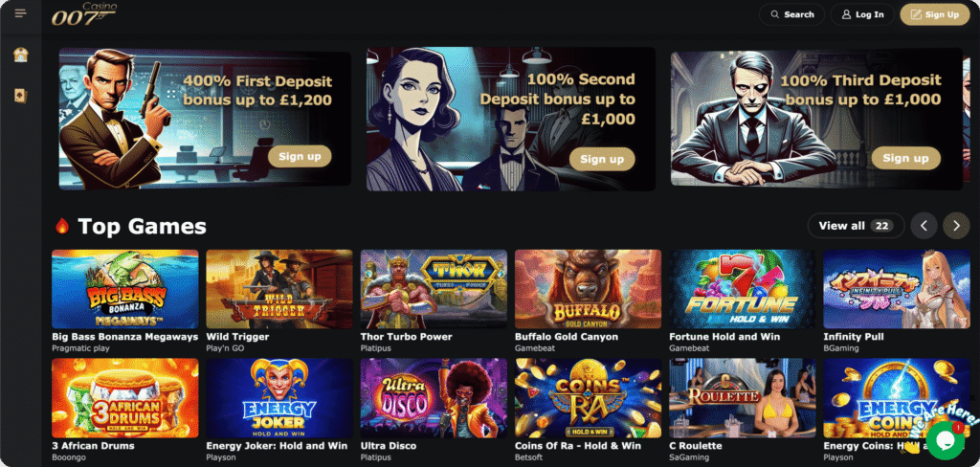
Task: Launch C Roulette live game
Action: point(743,398)
